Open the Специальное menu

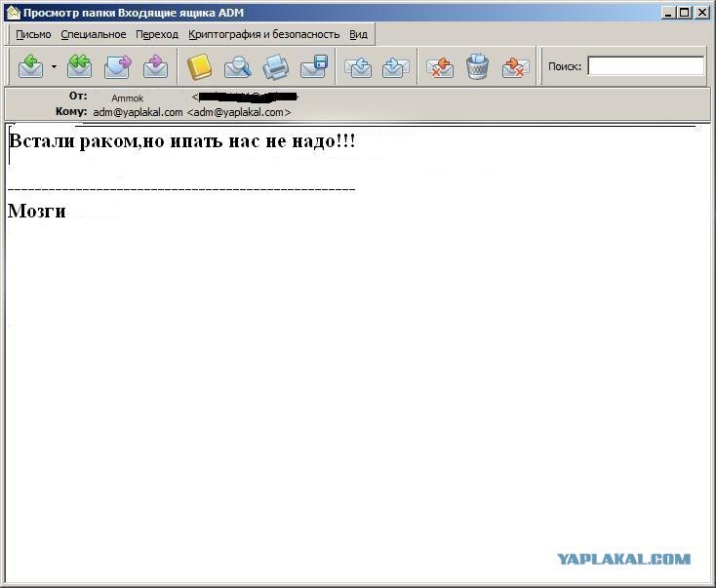point(94,35)
